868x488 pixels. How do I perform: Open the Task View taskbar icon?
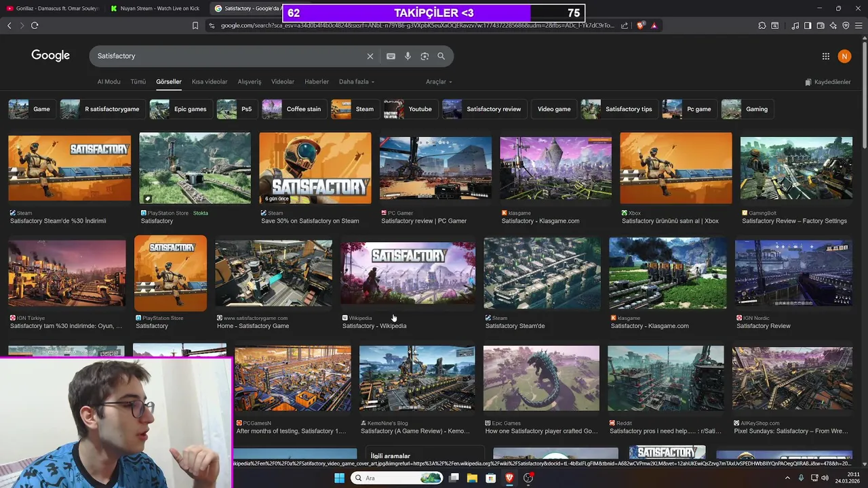click(454, 478)
